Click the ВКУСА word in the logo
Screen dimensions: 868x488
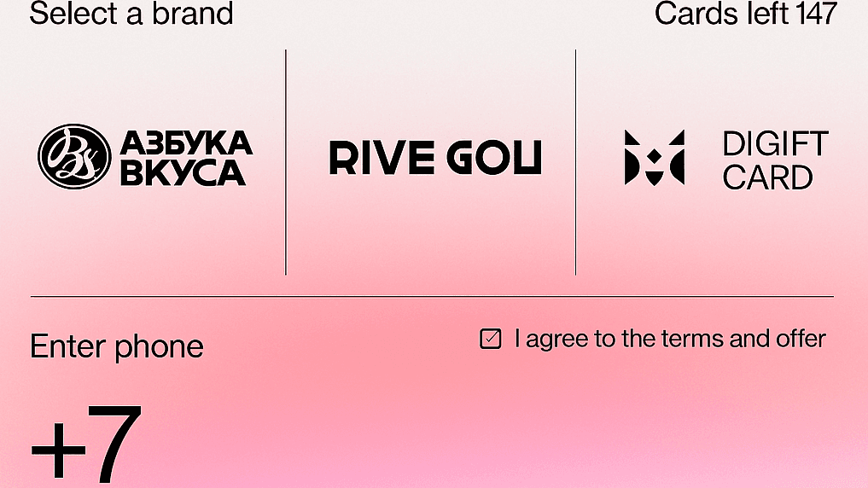(x=183, y=172)
